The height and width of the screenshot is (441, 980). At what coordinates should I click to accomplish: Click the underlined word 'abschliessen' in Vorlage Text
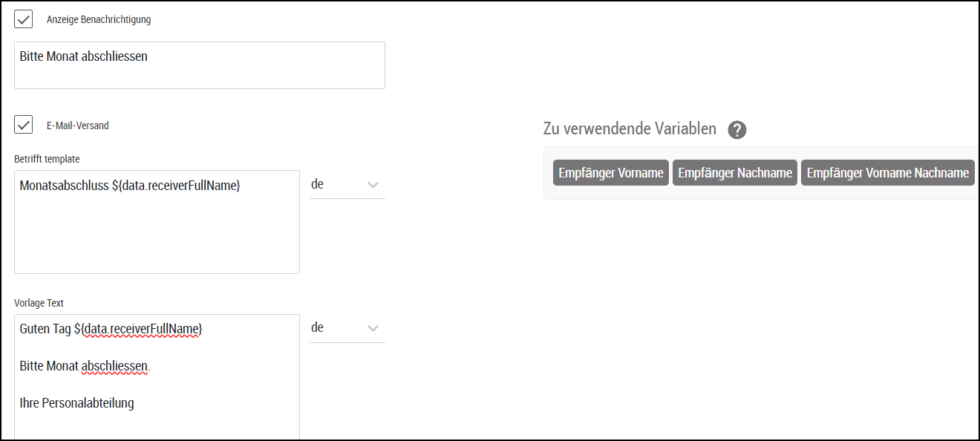[x=115, y=366]
